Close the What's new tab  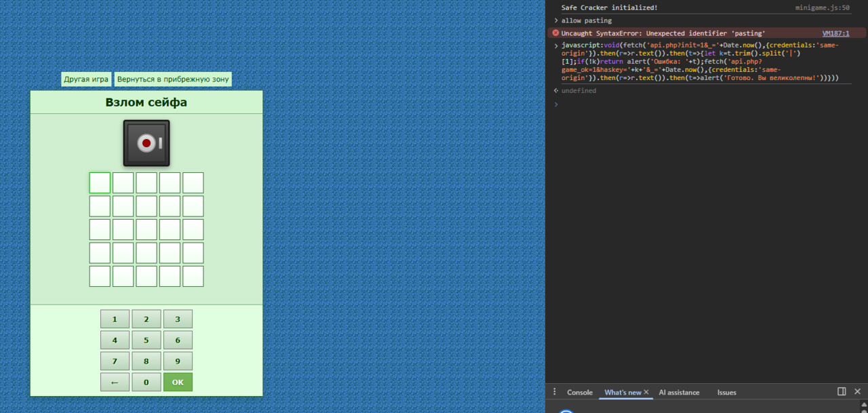(646, 392)
